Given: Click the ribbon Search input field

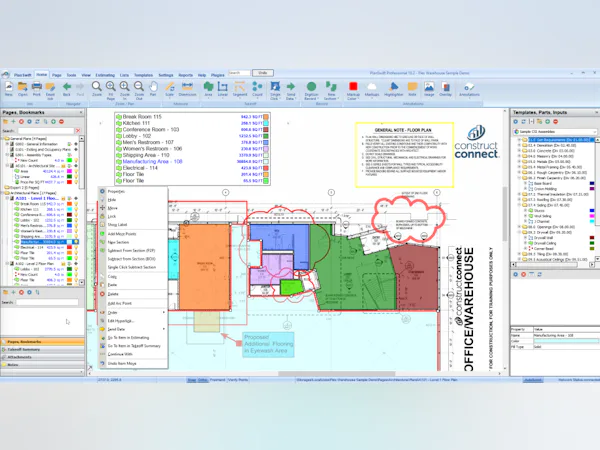Looking at the screenshot, I should (x=239, y=73).
